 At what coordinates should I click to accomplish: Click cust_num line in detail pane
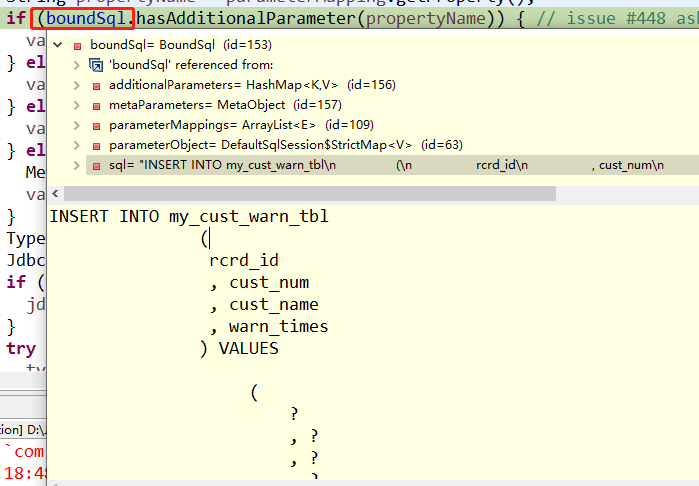click(259, 283)
